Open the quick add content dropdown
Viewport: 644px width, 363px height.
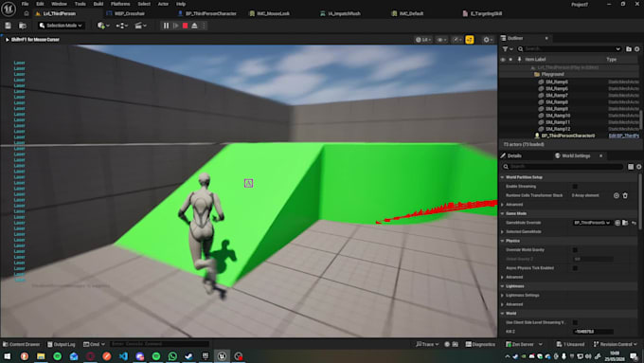pyautogui.click(x=103, y=26)
